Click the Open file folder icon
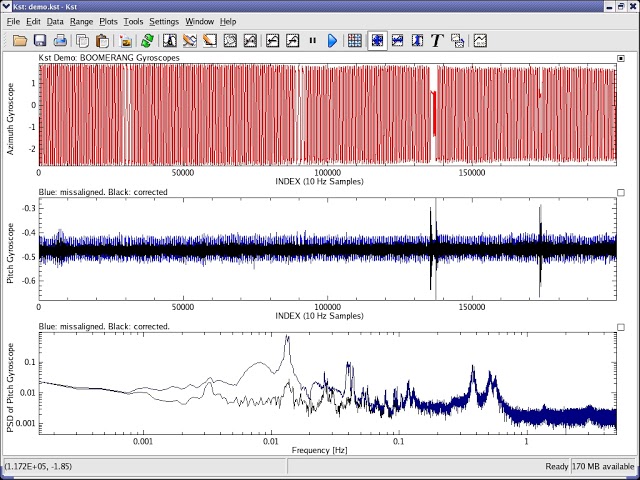640x480 pixels. pos(20,40)
